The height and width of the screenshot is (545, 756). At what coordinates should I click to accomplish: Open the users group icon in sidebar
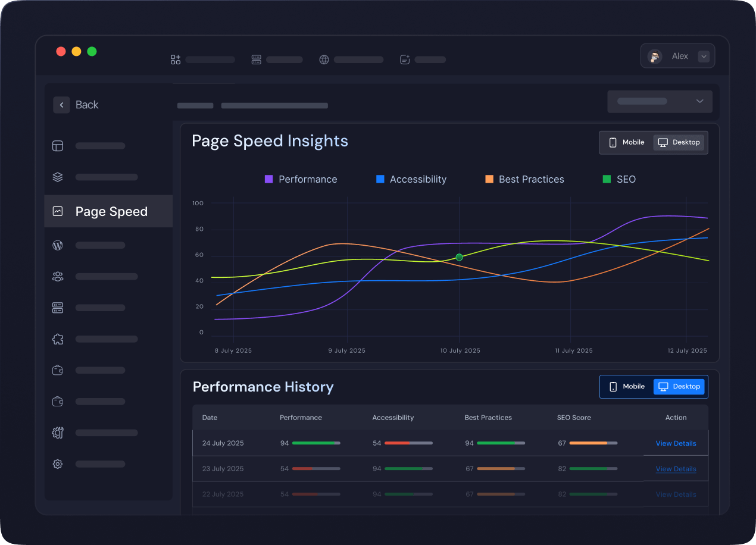58,277
